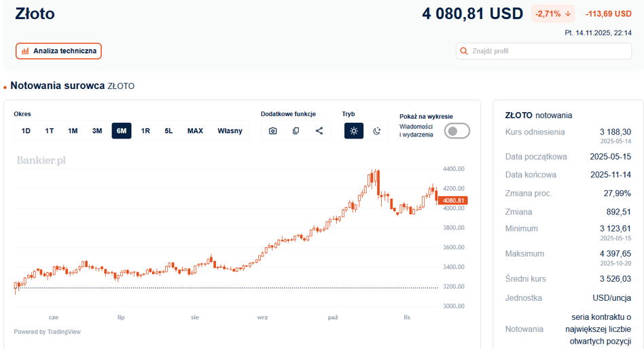Click the share chart icon

319,131
